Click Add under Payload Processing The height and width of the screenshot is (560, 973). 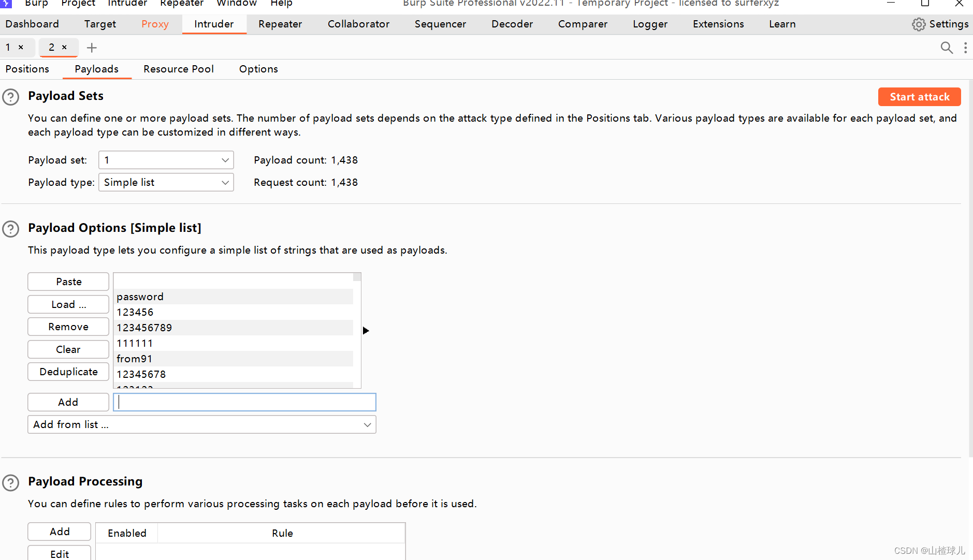click(60, 532)
